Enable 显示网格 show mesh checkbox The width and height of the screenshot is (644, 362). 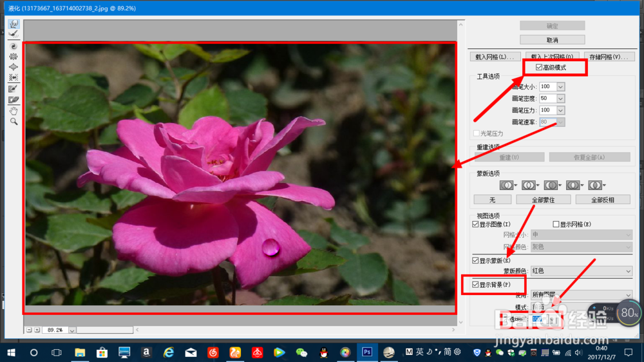pos(556,224)
